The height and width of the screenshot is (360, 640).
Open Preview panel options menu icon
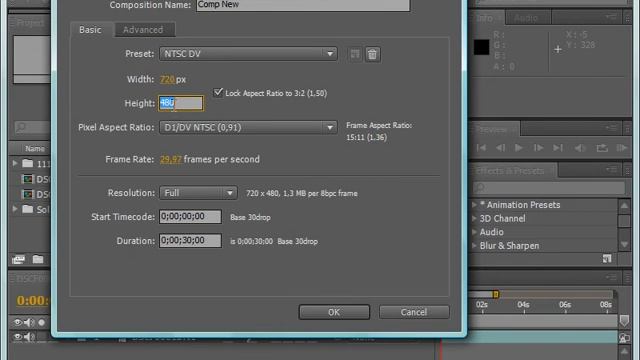611,128
